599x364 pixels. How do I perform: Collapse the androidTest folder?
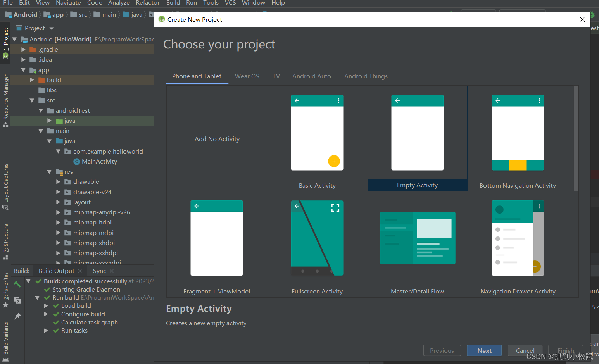pos(41,110)
